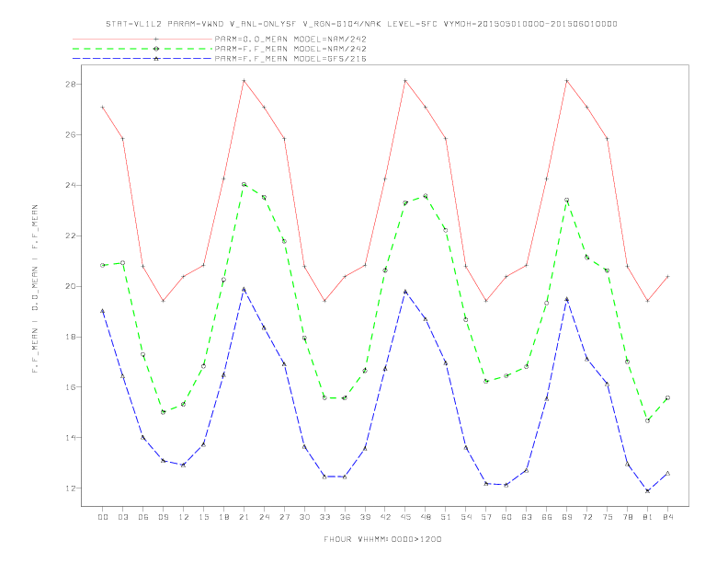Click x-axis tick label 42

tap(385, 517)
